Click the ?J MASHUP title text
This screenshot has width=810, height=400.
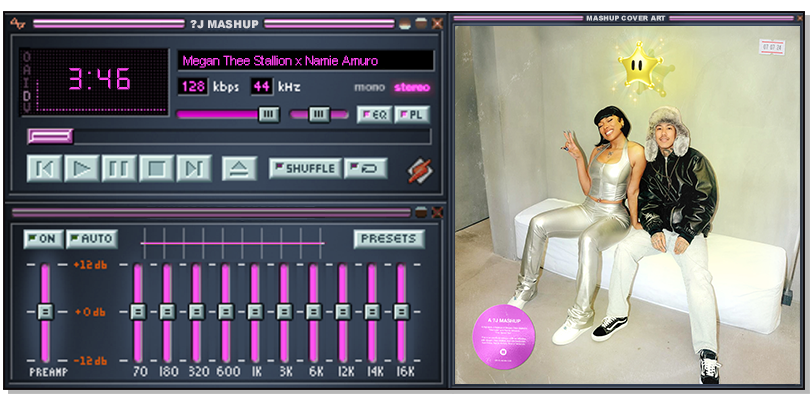click(224, 24)
